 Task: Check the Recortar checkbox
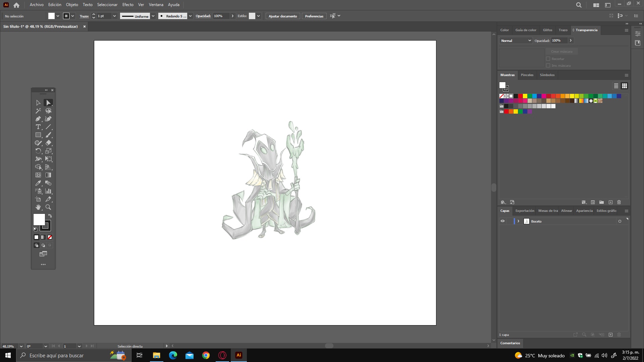click(548, 59)
